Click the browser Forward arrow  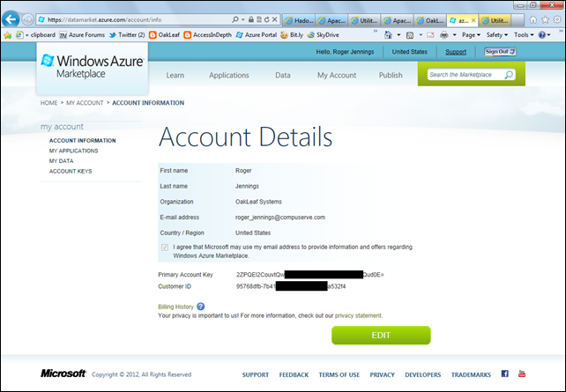coord(28,19)
